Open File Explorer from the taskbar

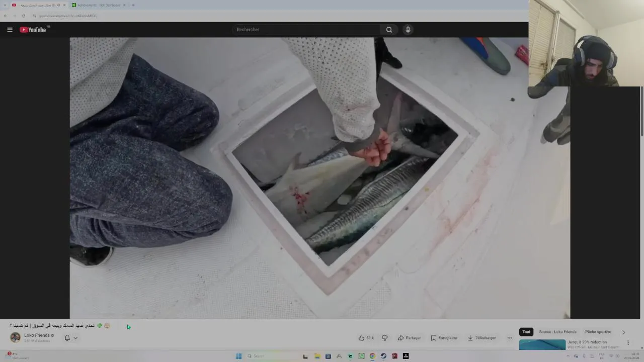(x=317, y=356)
